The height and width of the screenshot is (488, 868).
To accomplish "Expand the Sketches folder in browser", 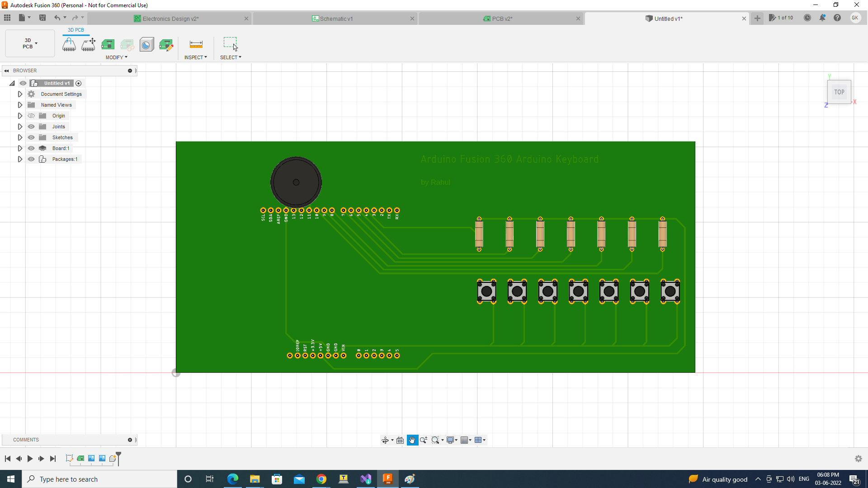I will (20, 137).
